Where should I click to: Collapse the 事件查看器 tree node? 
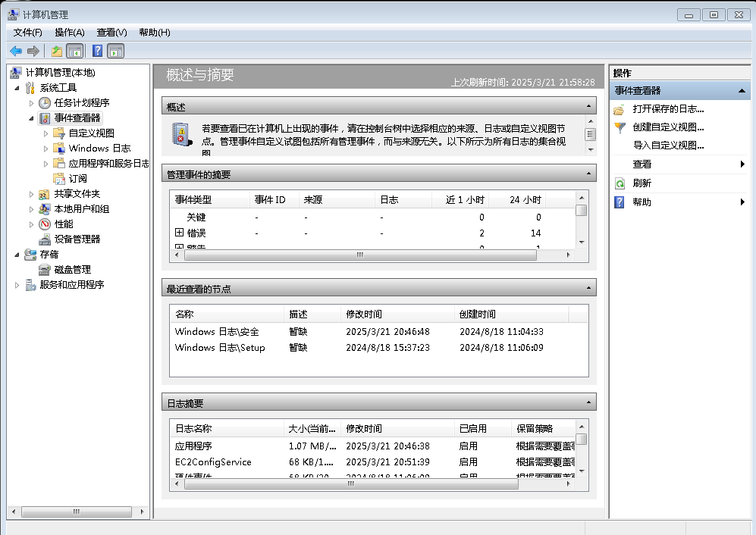(x=31, y=118)
